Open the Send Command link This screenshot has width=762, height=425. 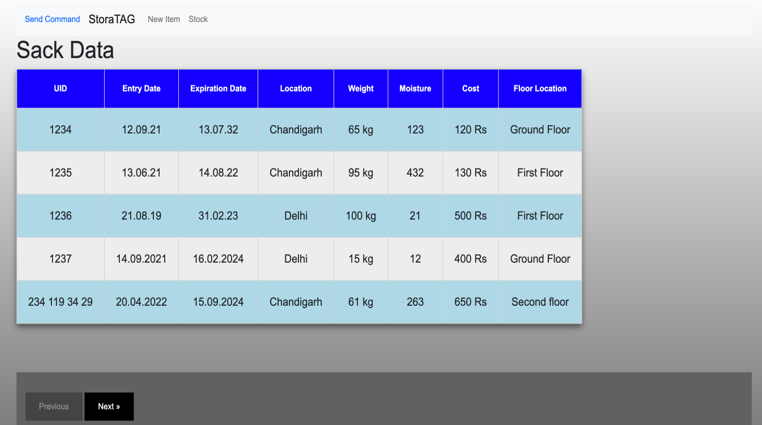(52, 19)
